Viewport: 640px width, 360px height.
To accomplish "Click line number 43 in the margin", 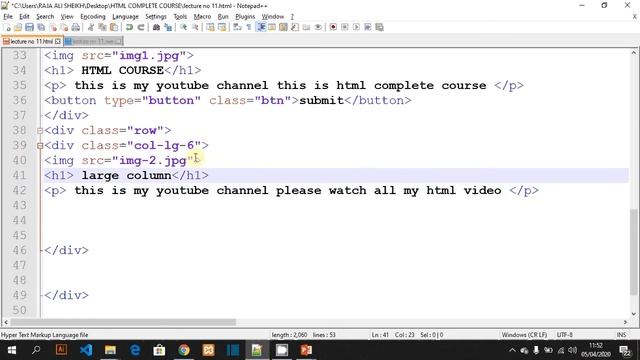I will pos(20,205).
